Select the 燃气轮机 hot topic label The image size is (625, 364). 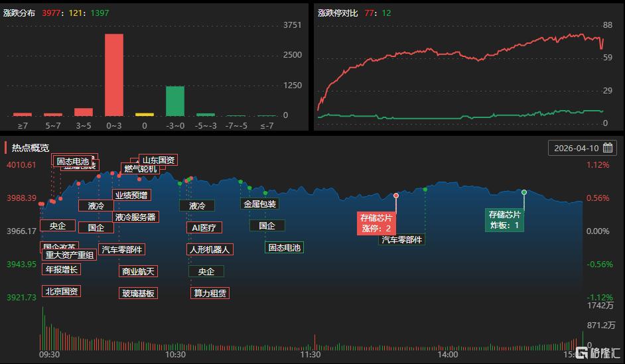140,169
